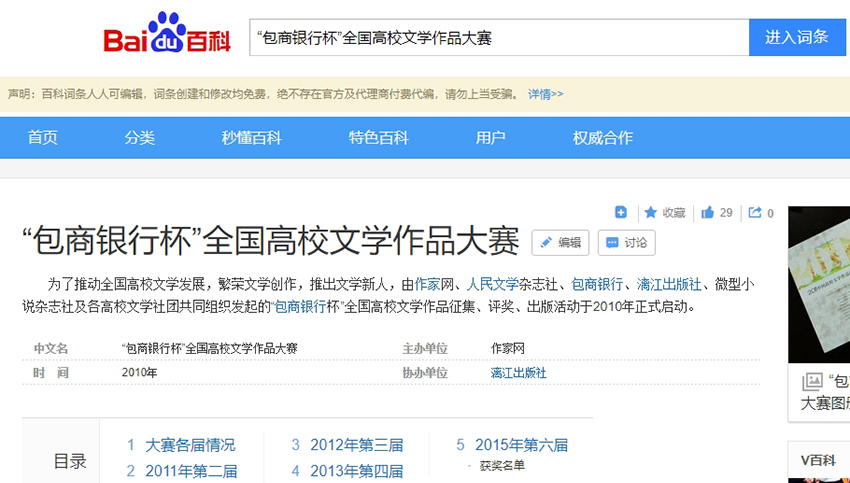The image size is (850, 483).
Task: Open the 详情>> link in the notice bar
Action: coord(545,94)
